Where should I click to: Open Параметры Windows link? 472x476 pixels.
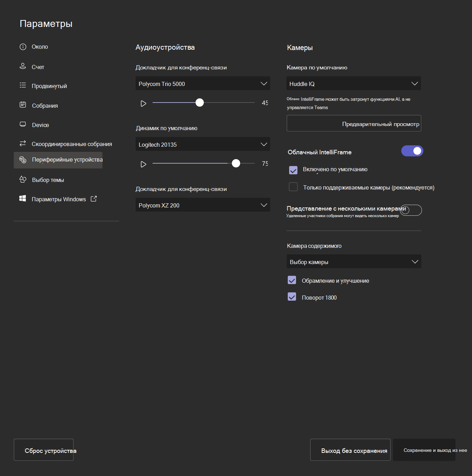[x=58, y=199]
